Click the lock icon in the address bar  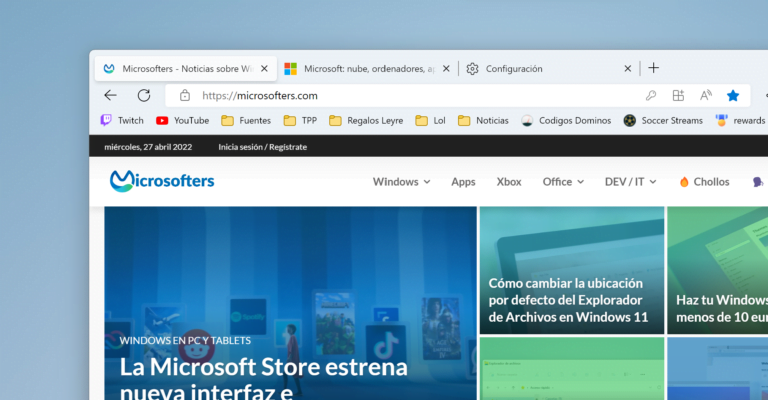[x=185, y=95]
